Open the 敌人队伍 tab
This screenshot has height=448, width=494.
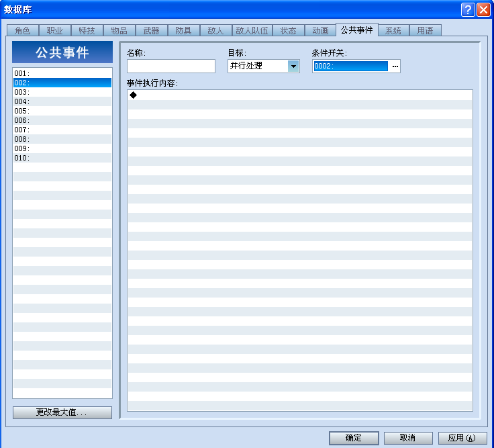(252, 31)
